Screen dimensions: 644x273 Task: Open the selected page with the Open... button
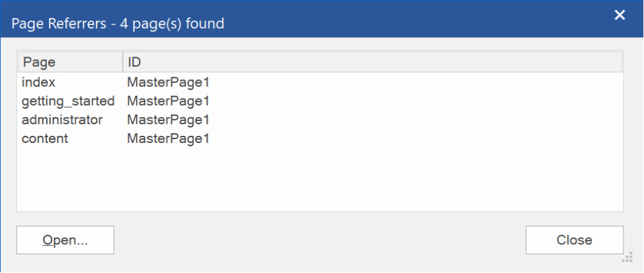[65, 240]
